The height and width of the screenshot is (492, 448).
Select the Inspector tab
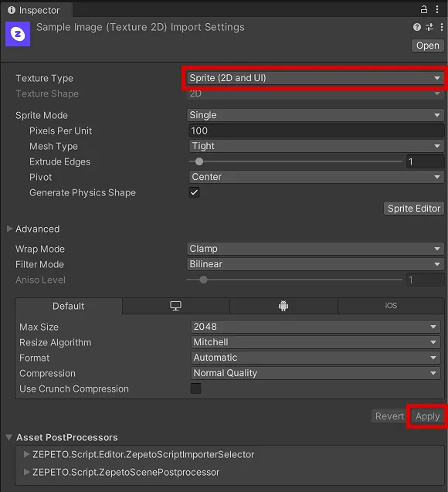coord(37,10)
